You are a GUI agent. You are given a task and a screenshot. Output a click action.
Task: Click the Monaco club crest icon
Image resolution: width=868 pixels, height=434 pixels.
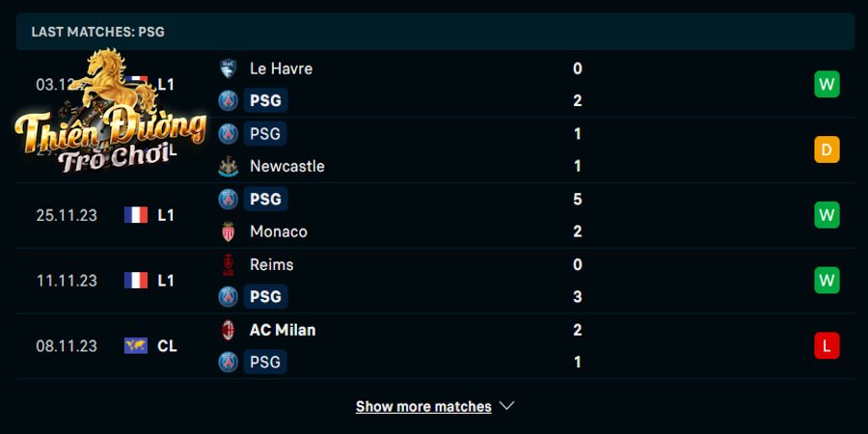[228, 231]
